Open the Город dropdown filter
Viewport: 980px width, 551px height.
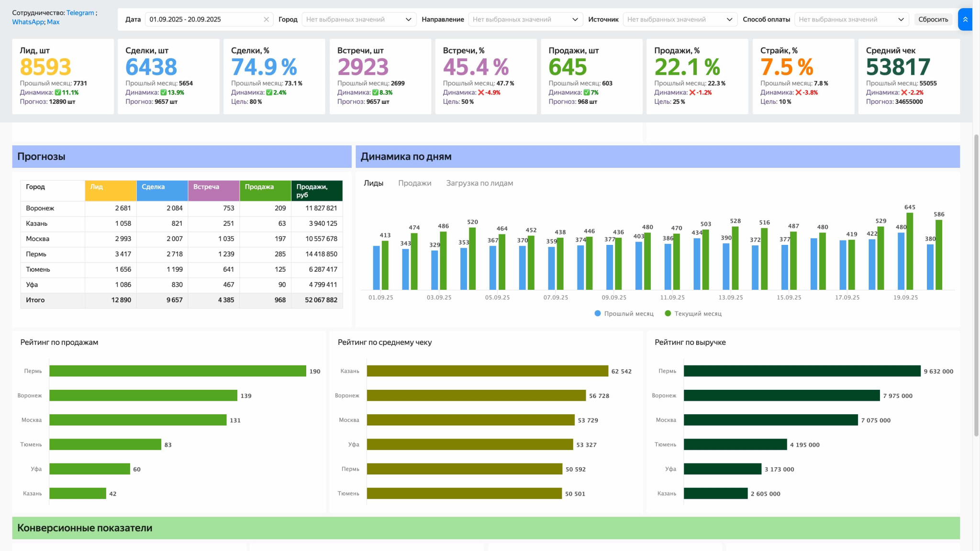359,20
